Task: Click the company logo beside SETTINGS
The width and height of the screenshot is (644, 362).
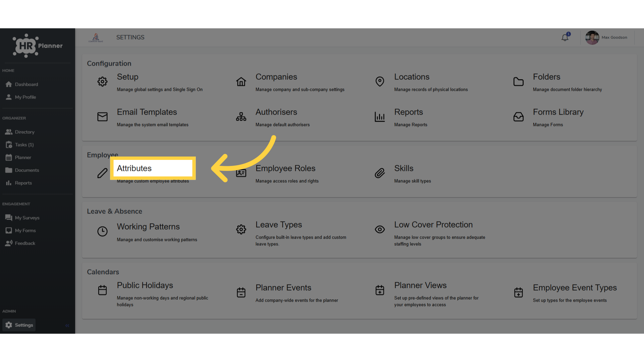Action: tap(96, 38)
